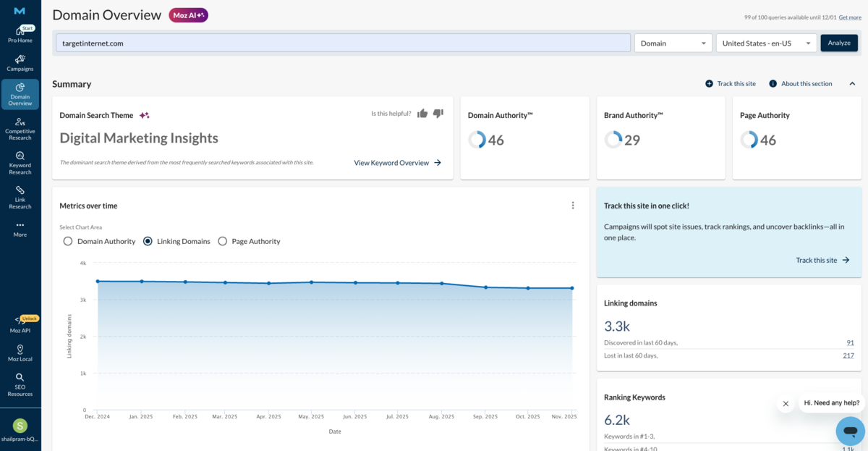Open the Domain scope dropdown
Image resolution: width=868 pixels, height=451 pixels.
(x=673, y=43)
